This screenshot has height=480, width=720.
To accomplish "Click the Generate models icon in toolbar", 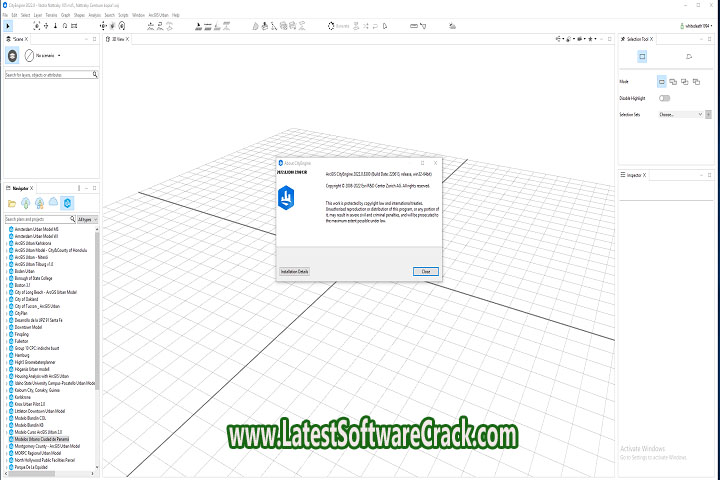I will click(331, 26).
